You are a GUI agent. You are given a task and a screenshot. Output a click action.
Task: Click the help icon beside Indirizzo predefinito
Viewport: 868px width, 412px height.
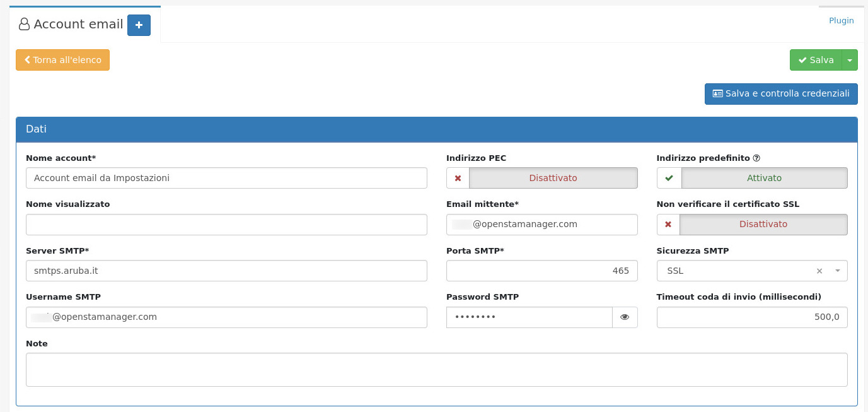pyautogui.click(x=756, y=158)
